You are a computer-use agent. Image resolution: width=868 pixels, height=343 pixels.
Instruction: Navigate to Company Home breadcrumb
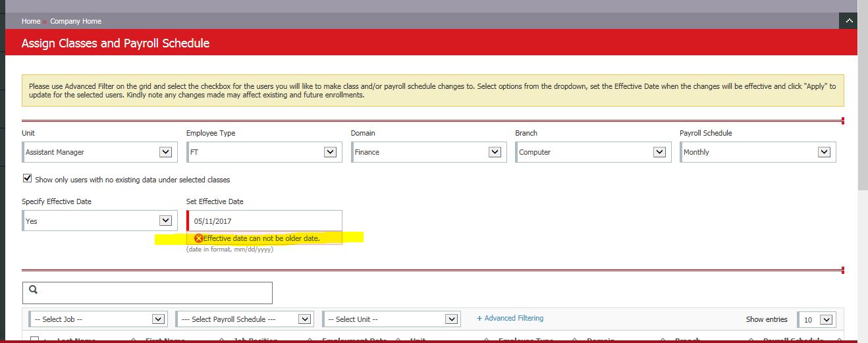tap(76, 21)
